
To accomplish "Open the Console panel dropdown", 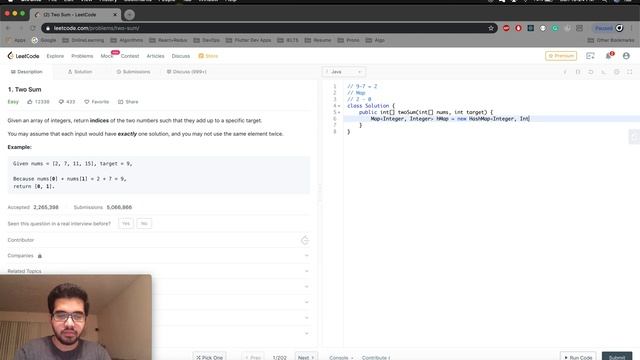I will (341, 357).
